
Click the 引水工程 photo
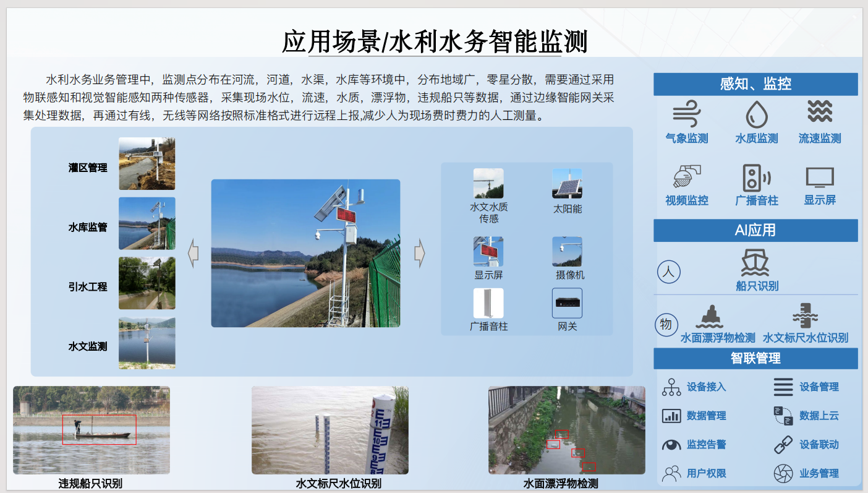[147, 283]
